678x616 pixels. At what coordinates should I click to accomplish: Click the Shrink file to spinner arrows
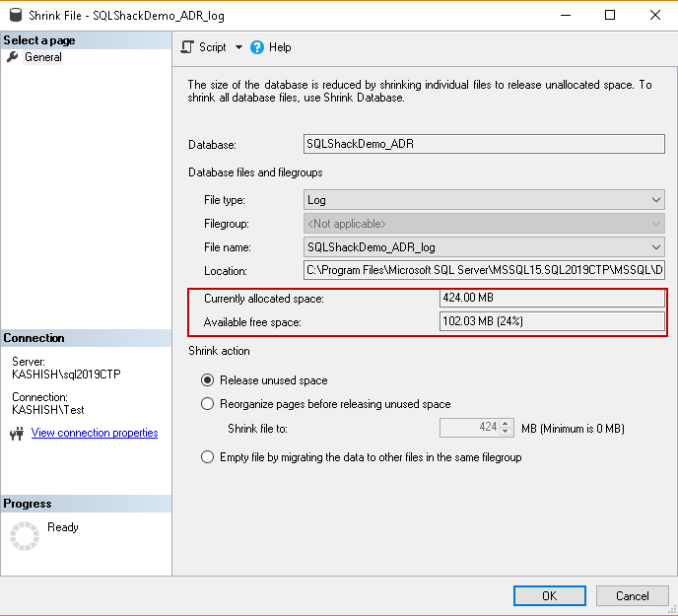tap(507, 428)
